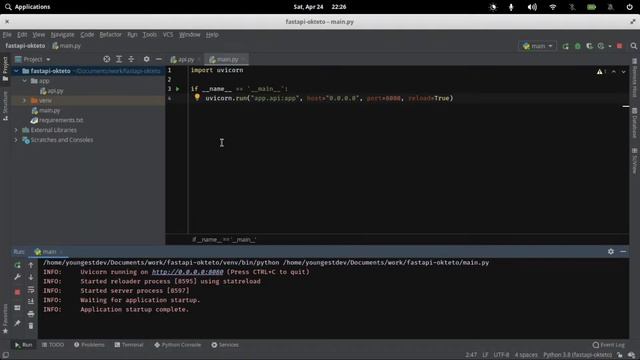Open the Services tool window

(x=225, y=345)
